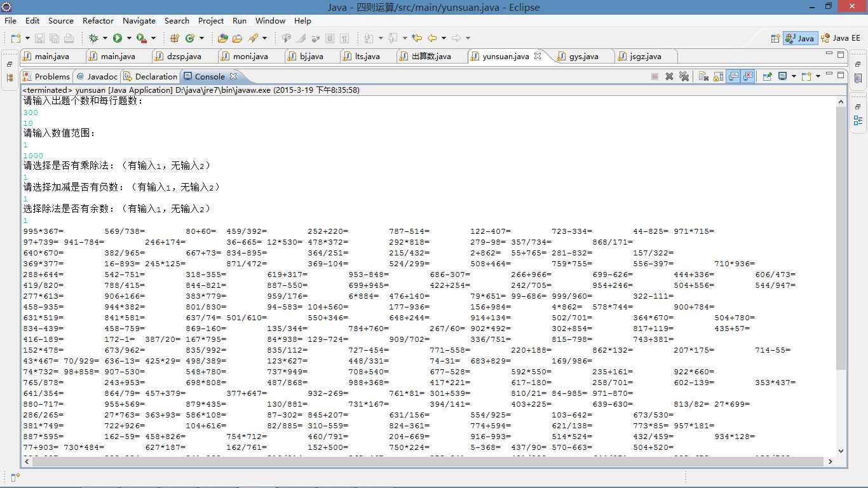Toggle Pin Console button

pos(768,76)
